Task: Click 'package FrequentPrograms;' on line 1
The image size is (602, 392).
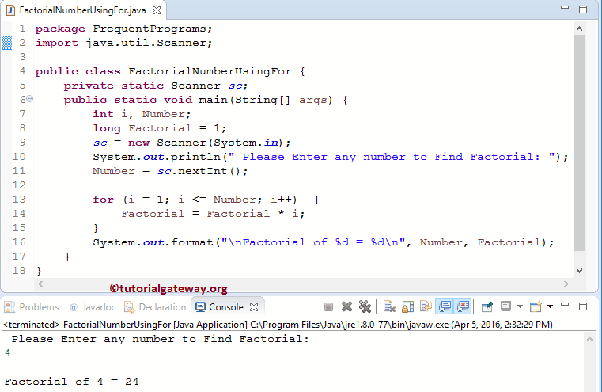Action: point(124,29)
